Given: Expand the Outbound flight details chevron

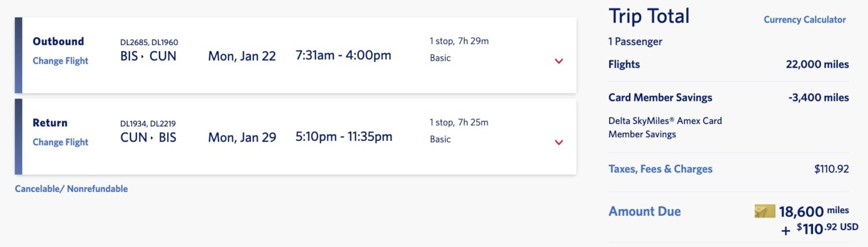Looking at the screenshot, I should (558, 61).
